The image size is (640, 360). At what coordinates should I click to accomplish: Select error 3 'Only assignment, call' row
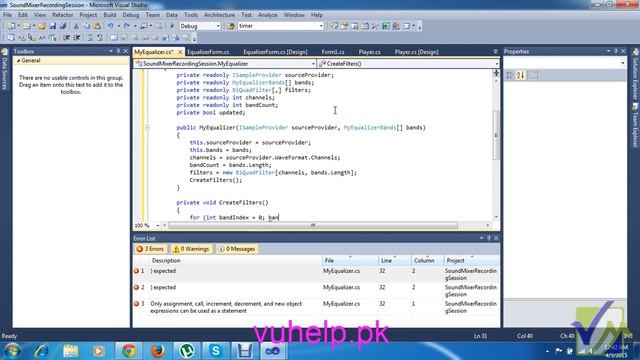(316, 307)
